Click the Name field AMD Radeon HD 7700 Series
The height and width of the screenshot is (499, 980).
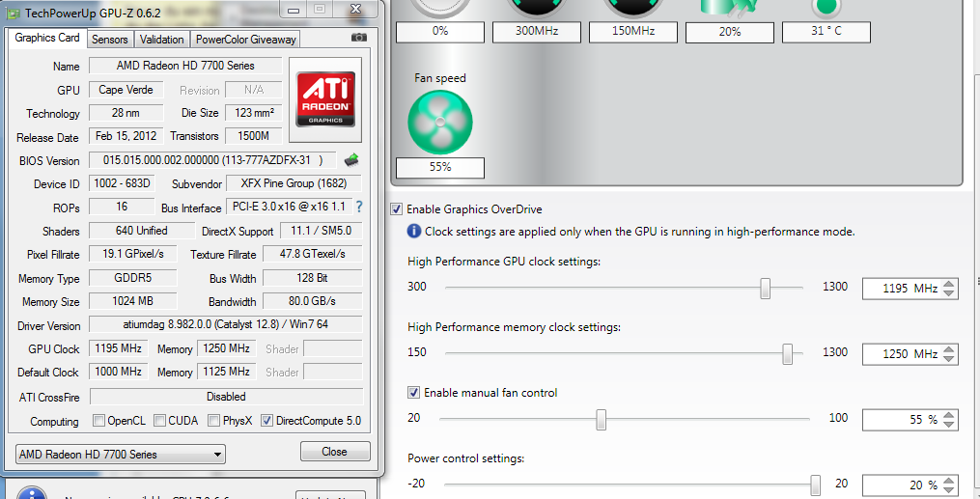point(185,66)
